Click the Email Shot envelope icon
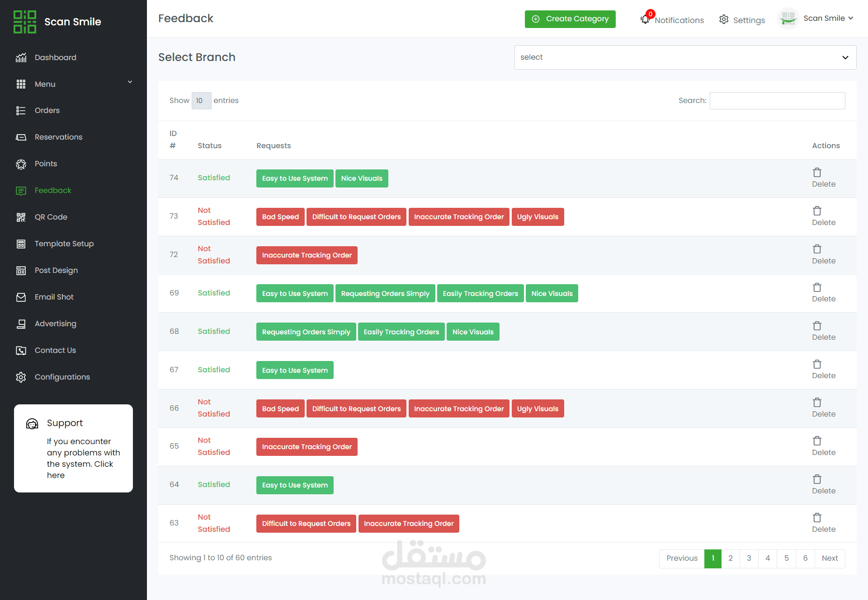This screenshot has width=868, height=600. [21, 297]
